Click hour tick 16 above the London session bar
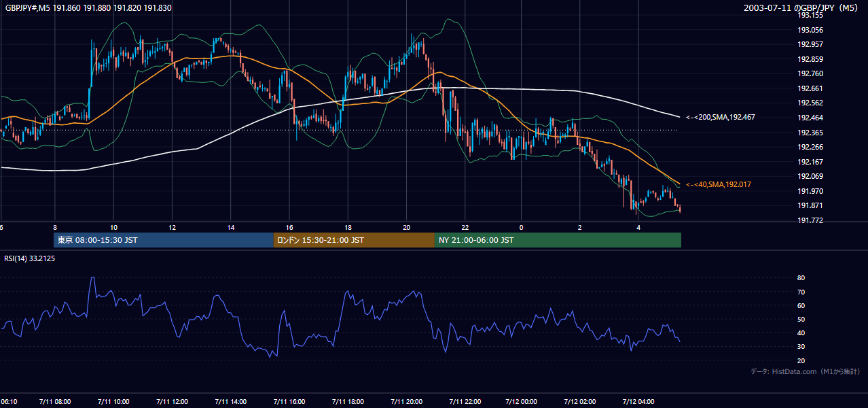 pos(289,228)
